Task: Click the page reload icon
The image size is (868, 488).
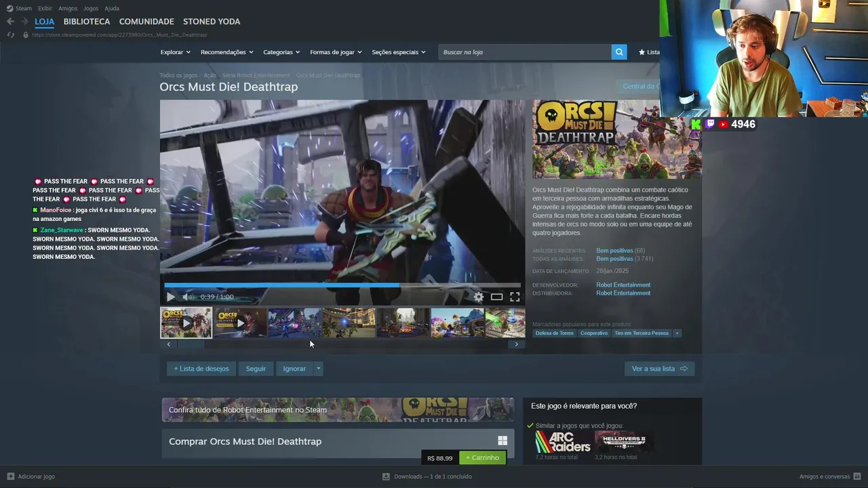Action: [x=10, y=35]
